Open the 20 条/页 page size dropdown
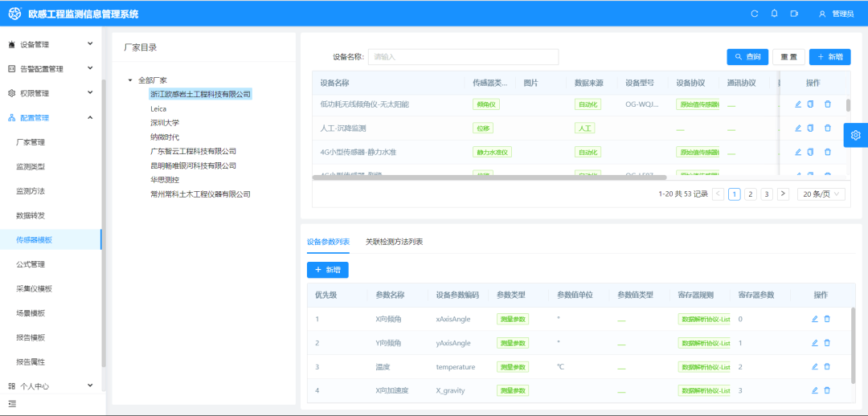Image resolution: width=868 pixels, height=416 pixels. pyautogui.click(x=821, y=194)
